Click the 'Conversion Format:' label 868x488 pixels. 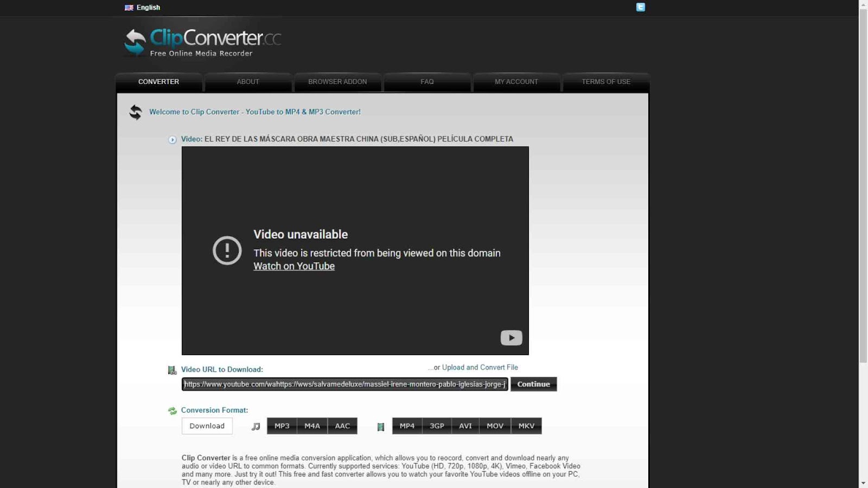click(214, 410)
